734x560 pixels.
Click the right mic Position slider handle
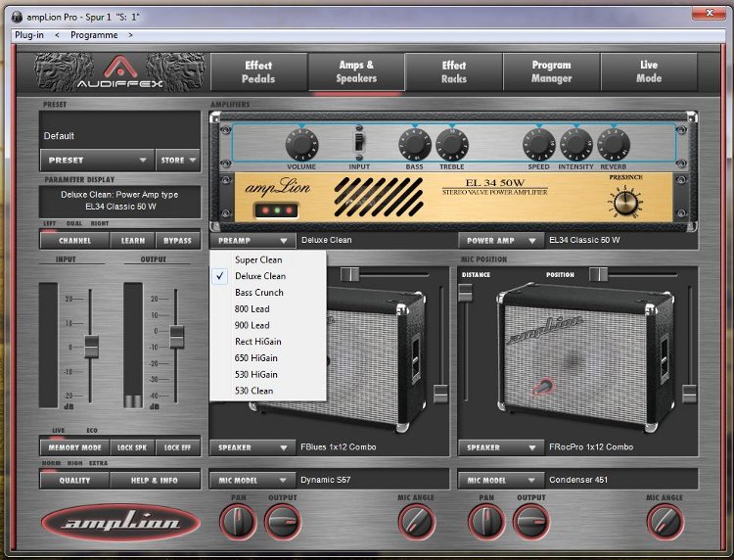598,274
